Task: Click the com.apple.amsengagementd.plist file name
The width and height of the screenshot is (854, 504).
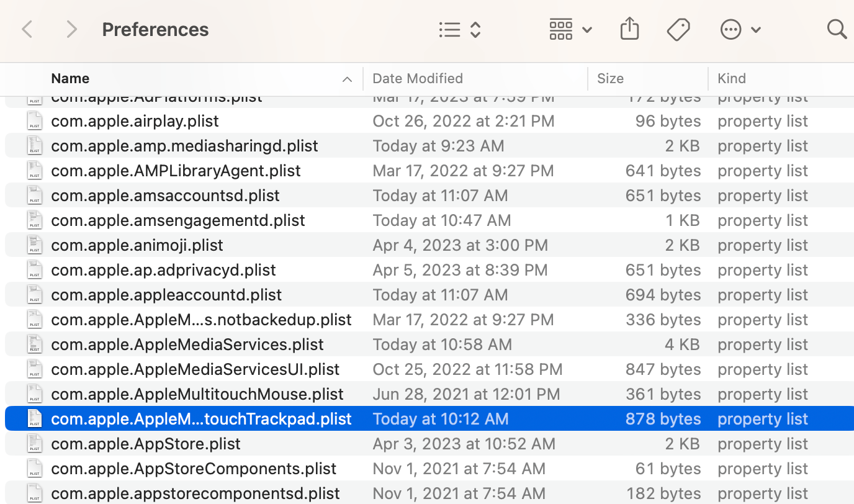Action: [x=178, y=220]
